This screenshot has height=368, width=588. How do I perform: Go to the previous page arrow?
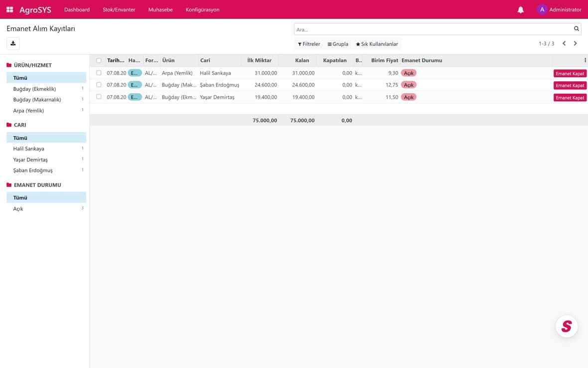pos(564,43)
